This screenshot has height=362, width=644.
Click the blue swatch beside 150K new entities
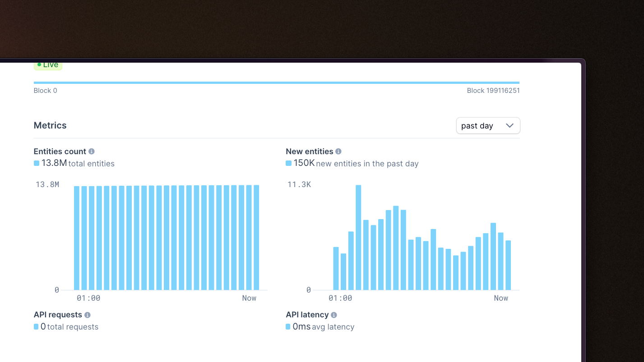tap(288, 163)
